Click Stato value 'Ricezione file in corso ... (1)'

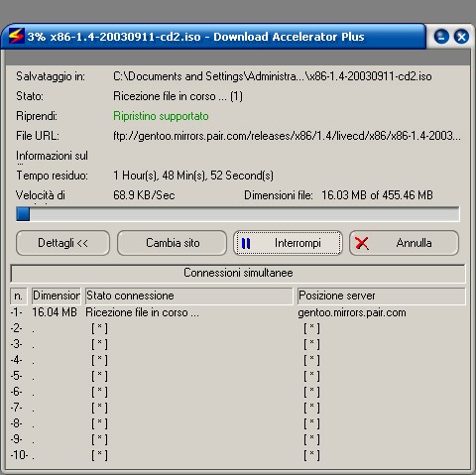coord(178,96)
